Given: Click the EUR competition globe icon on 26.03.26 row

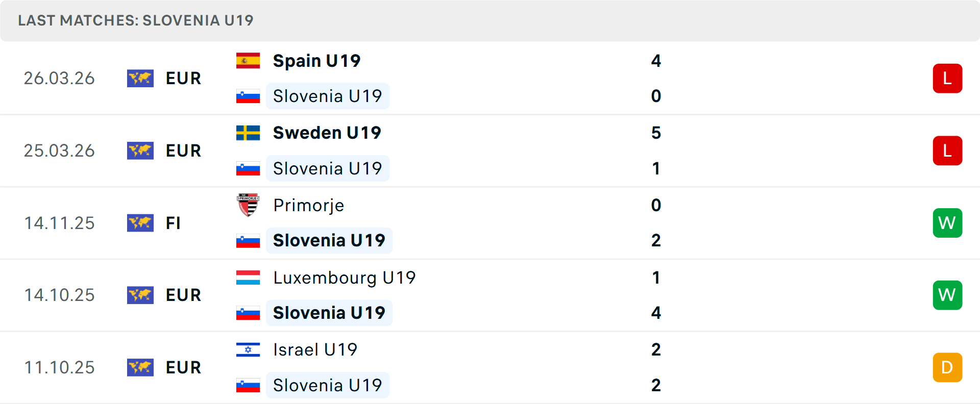Looking at the screenshot, I should coord(140,79).
